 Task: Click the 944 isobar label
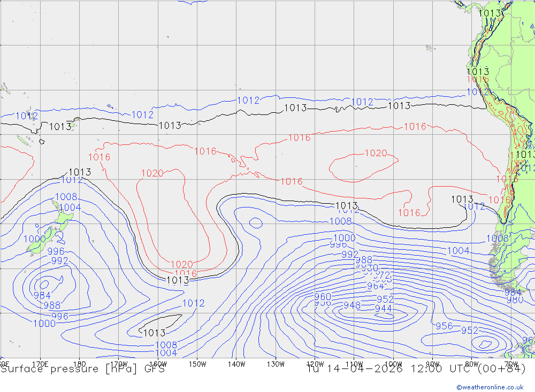[x=383, y=309]
